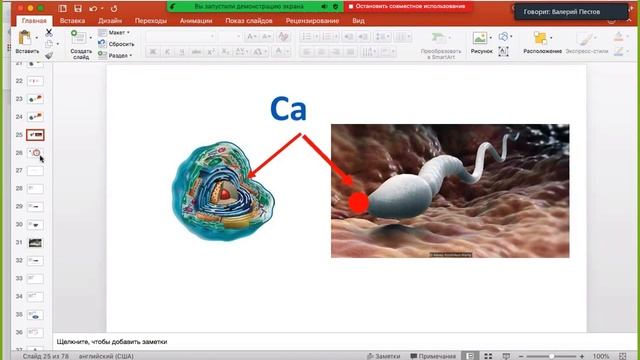Click the Save icon in title bar
Screen dimensions: 640x360
pyautogui.click(x=78, y=8)
